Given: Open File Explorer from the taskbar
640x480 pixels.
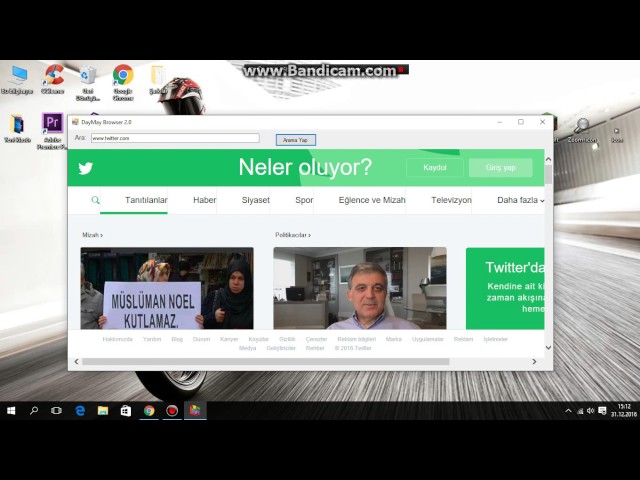Looking at the screenshot, I should coord(103,411).
